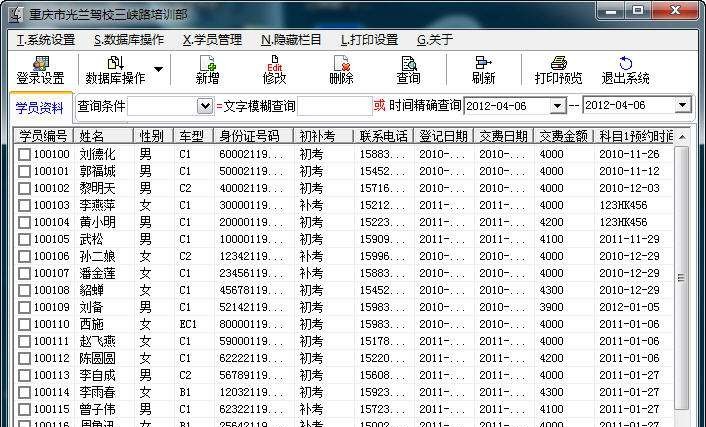
Task: Sort by 学员编号 column header
Action: tap(44, 136)
